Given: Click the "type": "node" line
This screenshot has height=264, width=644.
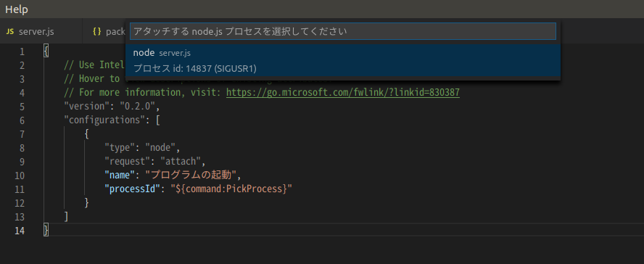Looking at the screenshot, I should (143, 148).
